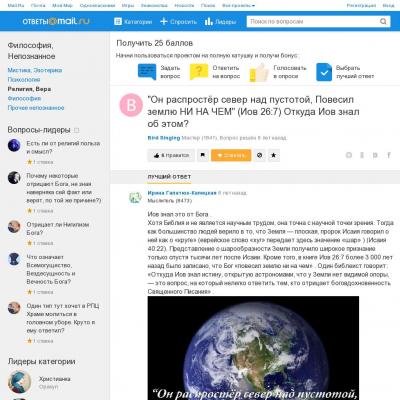Open the Earth image in the answer
This screenshot has height=400, width=400.
point(253,348)
